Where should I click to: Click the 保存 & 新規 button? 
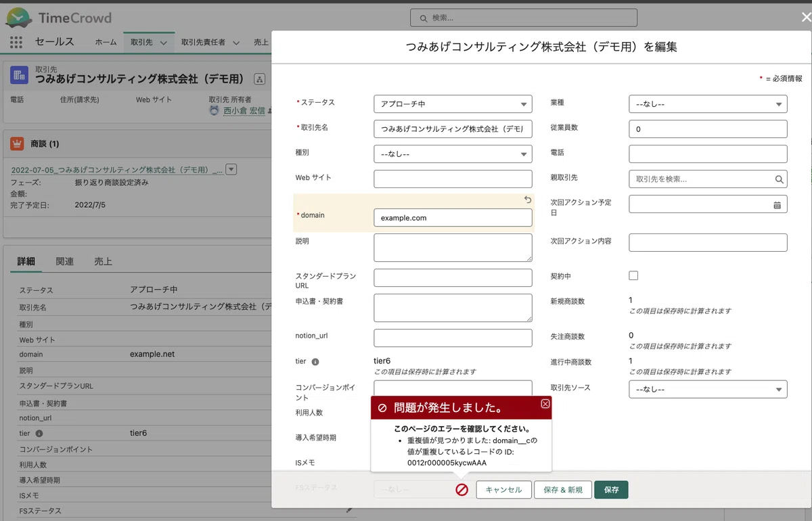tap(563, 490)
